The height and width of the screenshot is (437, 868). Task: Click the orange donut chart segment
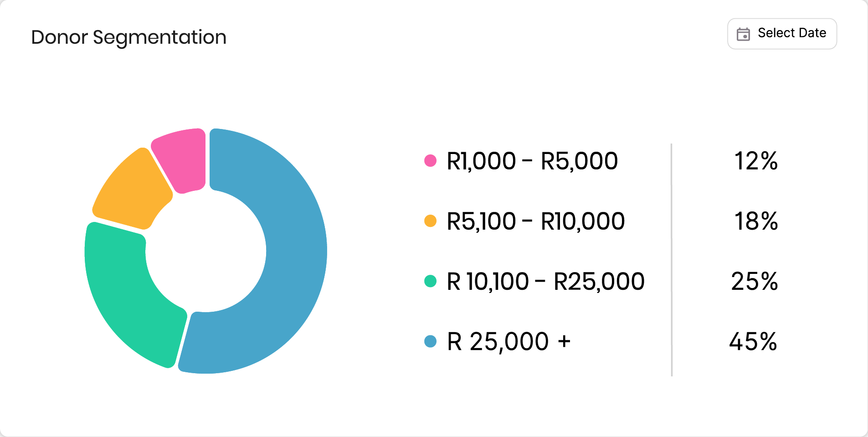128,187
